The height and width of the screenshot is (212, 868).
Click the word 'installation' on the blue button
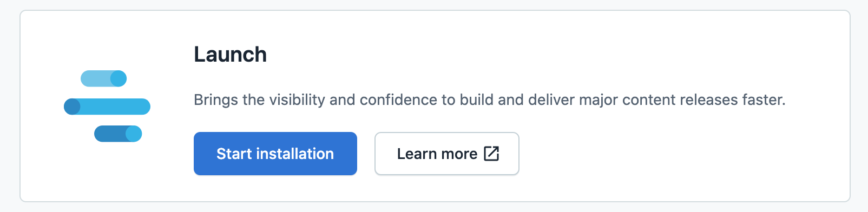coord(295,154)
